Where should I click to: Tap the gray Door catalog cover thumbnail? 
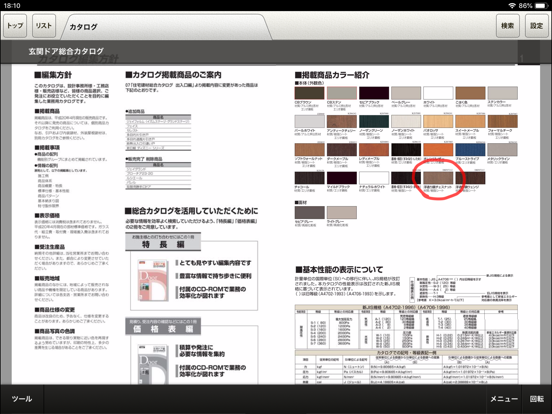(x=152, y=364)
